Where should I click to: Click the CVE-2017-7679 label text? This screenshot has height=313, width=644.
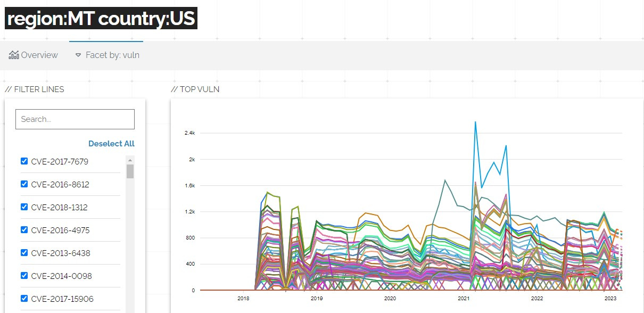(x=60, y=161)
